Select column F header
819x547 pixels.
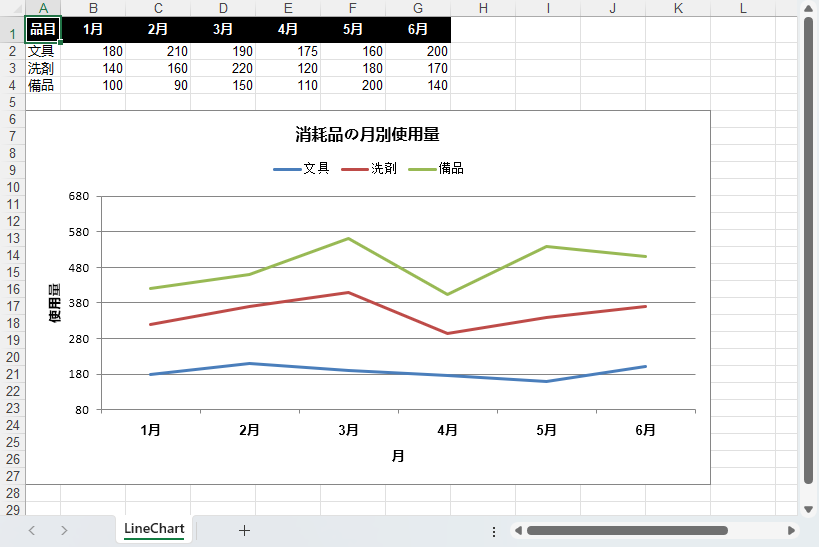coord(353,8)
